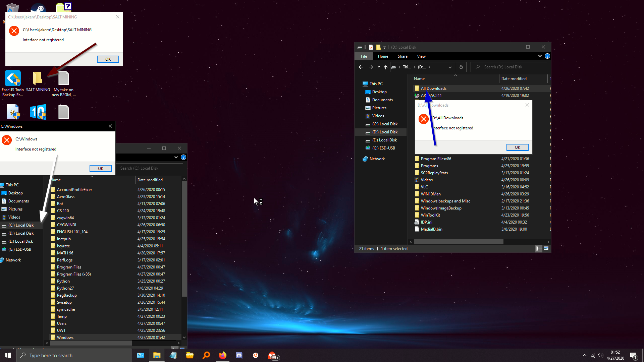Viewport: 644px width, 362px height.
Task: Click OK on the D:\All Downloads error dialog
Action: click(517, 147)
